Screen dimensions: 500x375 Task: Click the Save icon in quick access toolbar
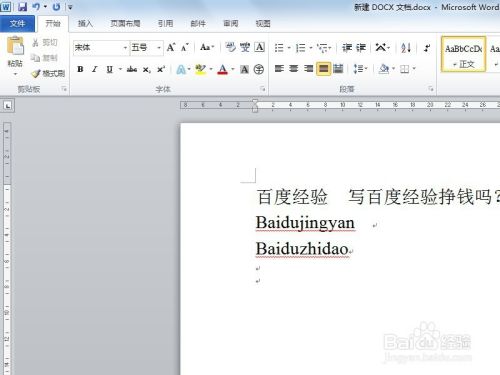coord(22,7)
